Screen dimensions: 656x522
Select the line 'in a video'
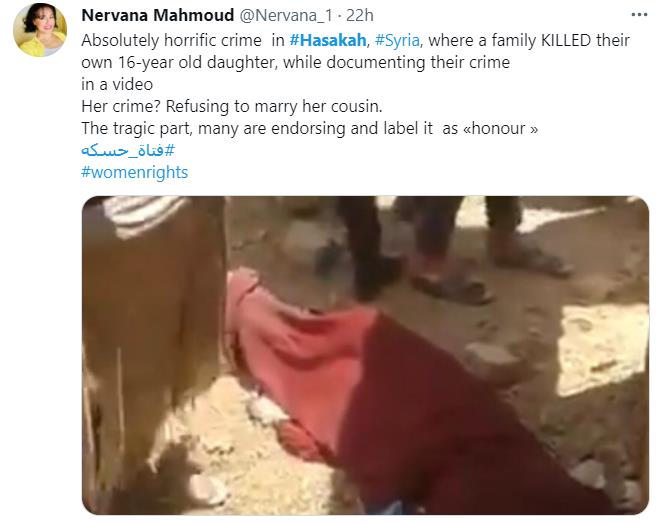tap(117, 84)
